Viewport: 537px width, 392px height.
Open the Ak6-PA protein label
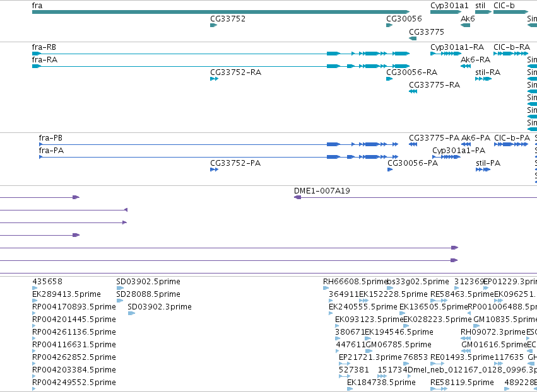476,138
